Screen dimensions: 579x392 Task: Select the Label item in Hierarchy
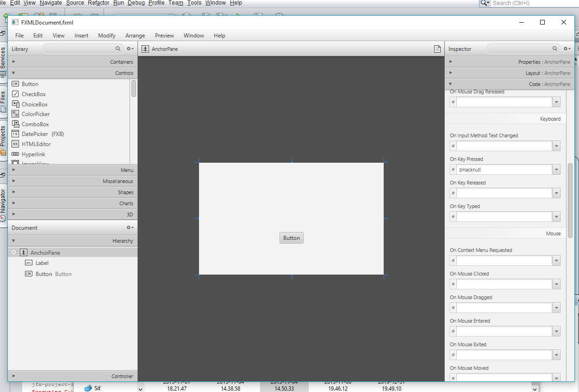coord(42,263)
